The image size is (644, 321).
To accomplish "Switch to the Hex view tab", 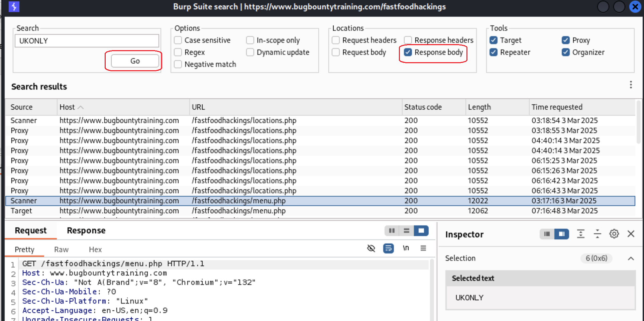I will pos(95,249).
